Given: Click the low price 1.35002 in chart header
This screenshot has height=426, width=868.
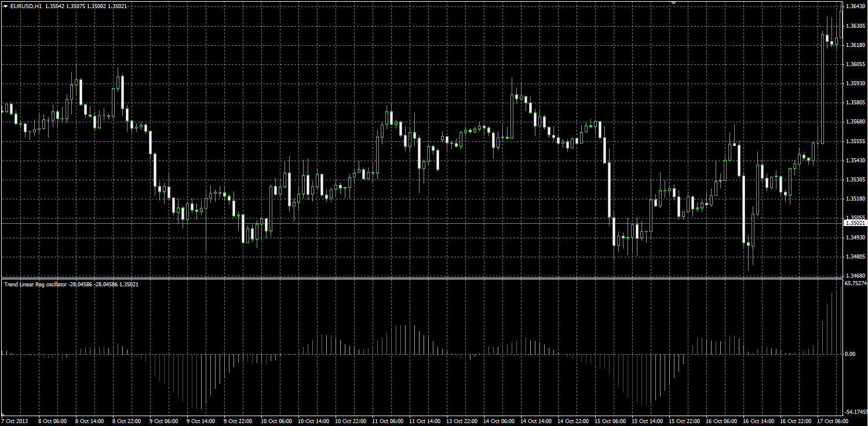Looking at the screenshot, I should [97, 6].
